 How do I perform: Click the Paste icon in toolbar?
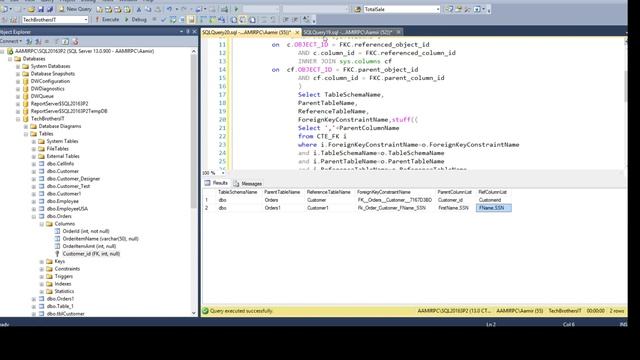158,9
